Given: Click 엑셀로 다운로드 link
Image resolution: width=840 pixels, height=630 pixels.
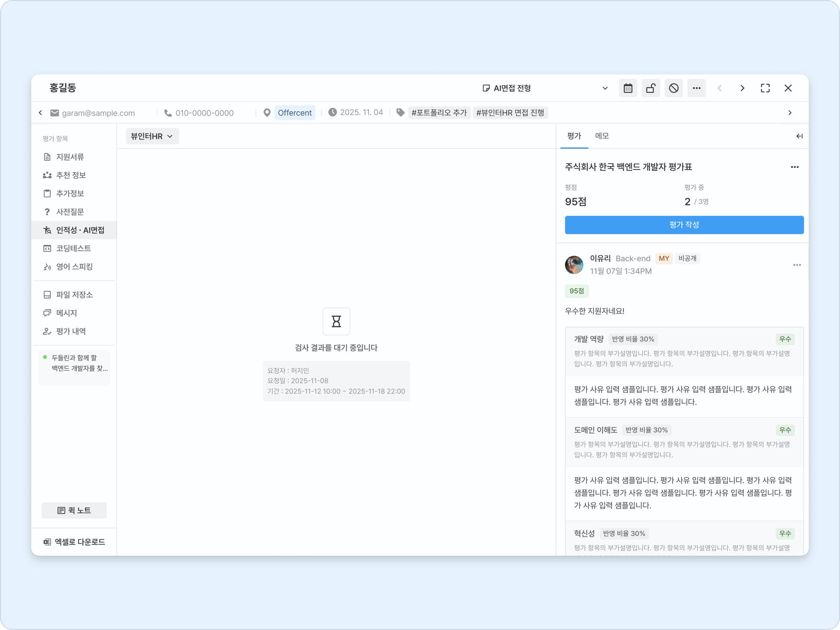Looking at the screenshot, I should 74,542.
